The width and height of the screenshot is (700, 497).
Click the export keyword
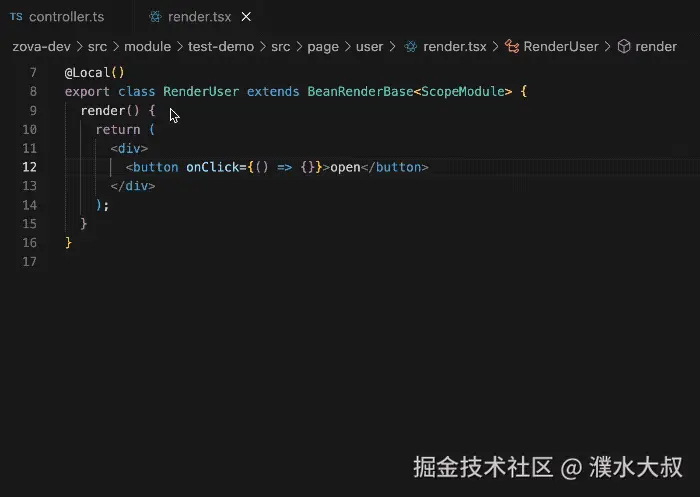pyautogui.click(x=87, y=92)
